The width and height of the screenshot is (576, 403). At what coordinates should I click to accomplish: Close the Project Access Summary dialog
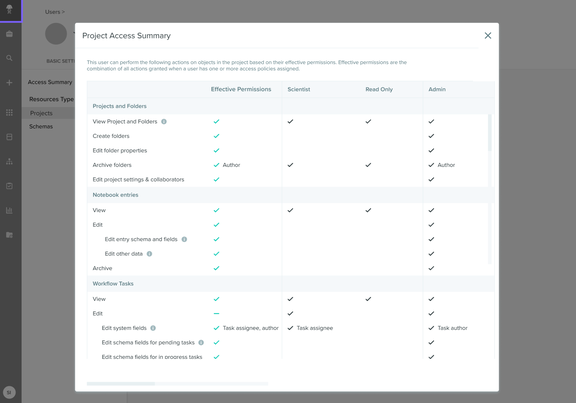(x=487, y=36)
